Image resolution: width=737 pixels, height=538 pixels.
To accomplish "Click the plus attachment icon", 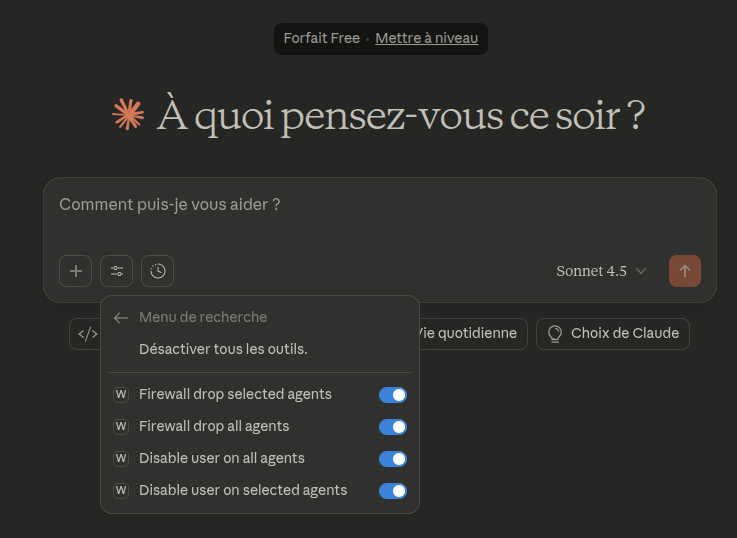I will 76,271.
